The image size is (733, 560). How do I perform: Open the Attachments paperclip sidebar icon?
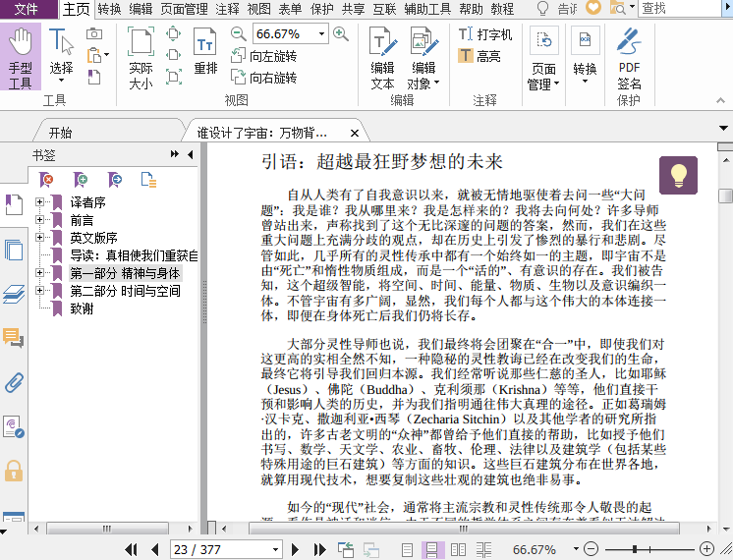coord(14,382)
